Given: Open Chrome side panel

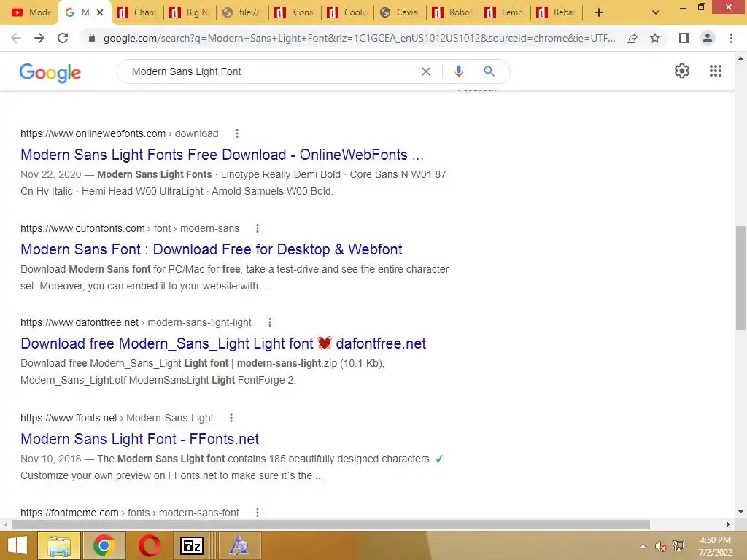Looking at the screenshot, I should (x=684, y=38).
